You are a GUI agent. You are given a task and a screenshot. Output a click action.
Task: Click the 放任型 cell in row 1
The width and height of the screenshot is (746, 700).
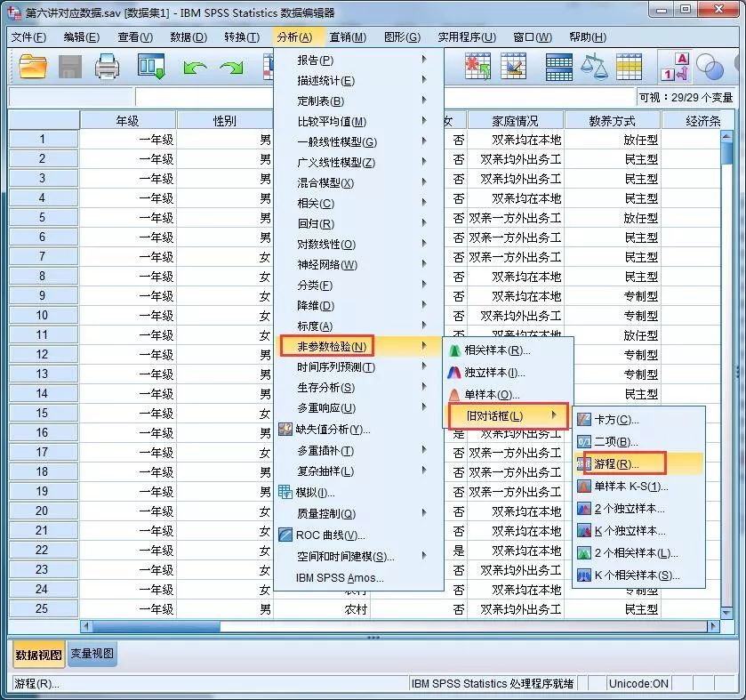613,140
